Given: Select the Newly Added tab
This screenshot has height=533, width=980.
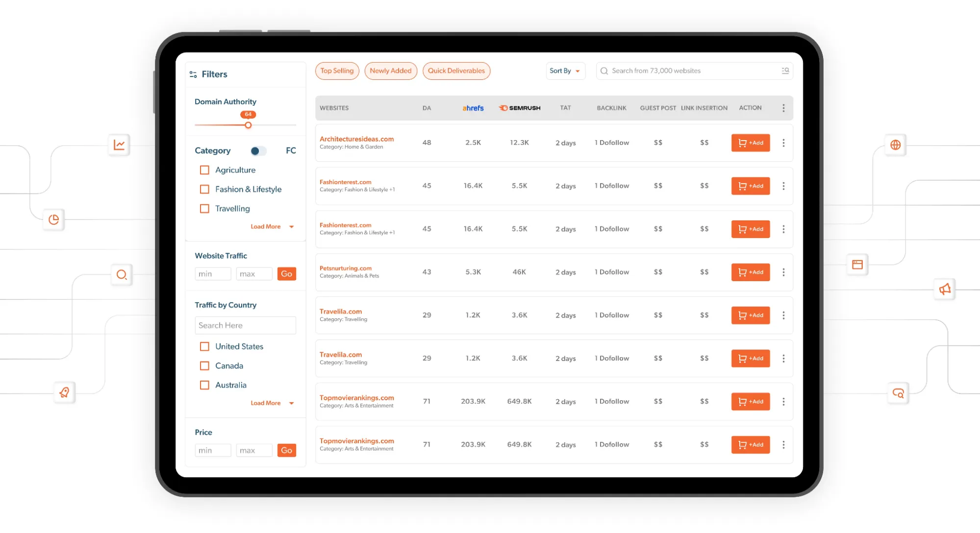Looking at the screenshot, I should (391, 71).
